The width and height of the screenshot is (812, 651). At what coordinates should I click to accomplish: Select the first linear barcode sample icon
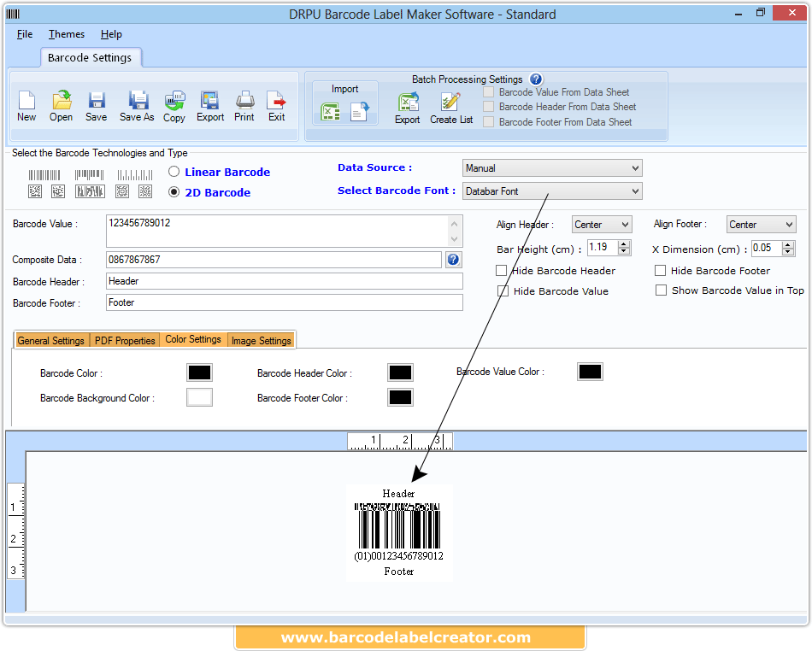pos(44,175)
